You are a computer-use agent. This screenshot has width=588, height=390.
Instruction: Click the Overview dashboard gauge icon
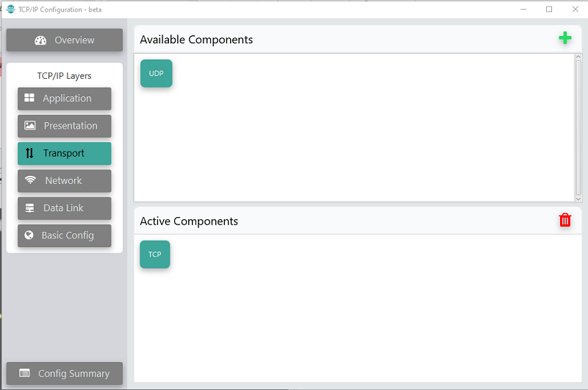pyautogui.click(x=40, y=40)
